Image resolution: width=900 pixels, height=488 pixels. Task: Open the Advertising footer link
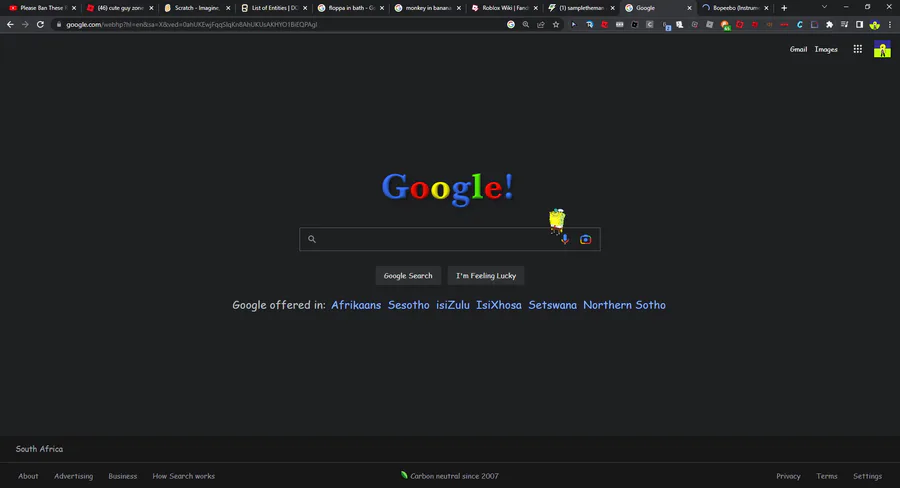pyautogui.click(x=73, y=476)
